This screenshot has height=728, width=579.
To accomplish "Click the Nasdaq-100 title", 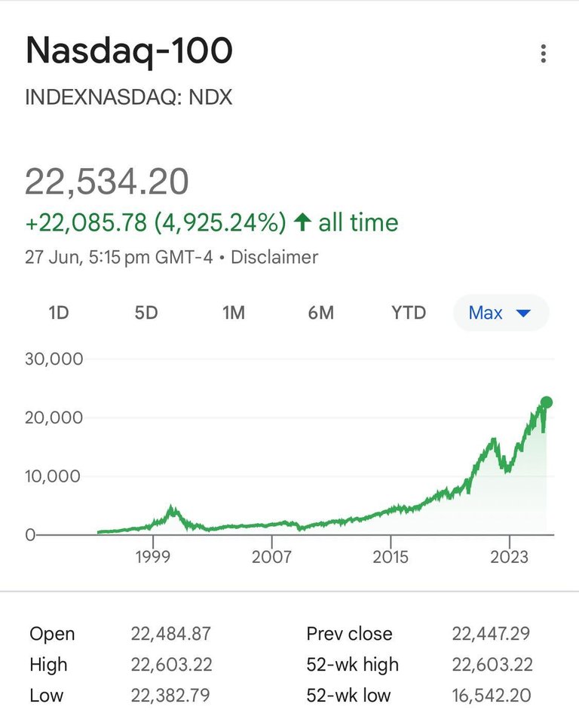I will pyautogui.click(x=129, y=51).
